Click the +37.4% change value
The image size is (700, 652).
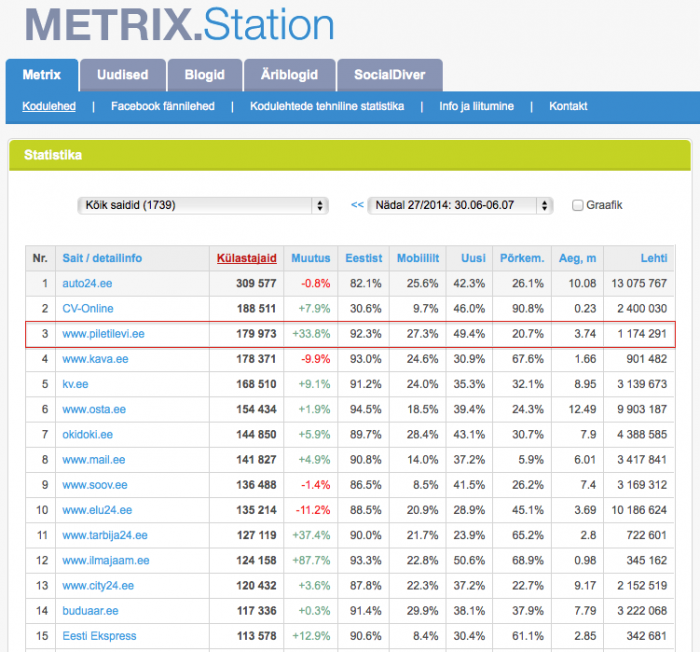click(311, 535)
